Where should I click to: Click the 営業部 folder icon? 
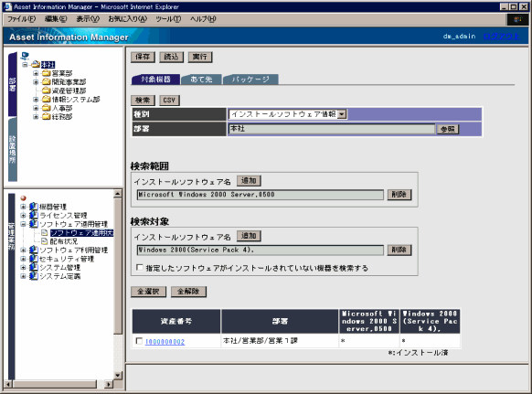46,73
